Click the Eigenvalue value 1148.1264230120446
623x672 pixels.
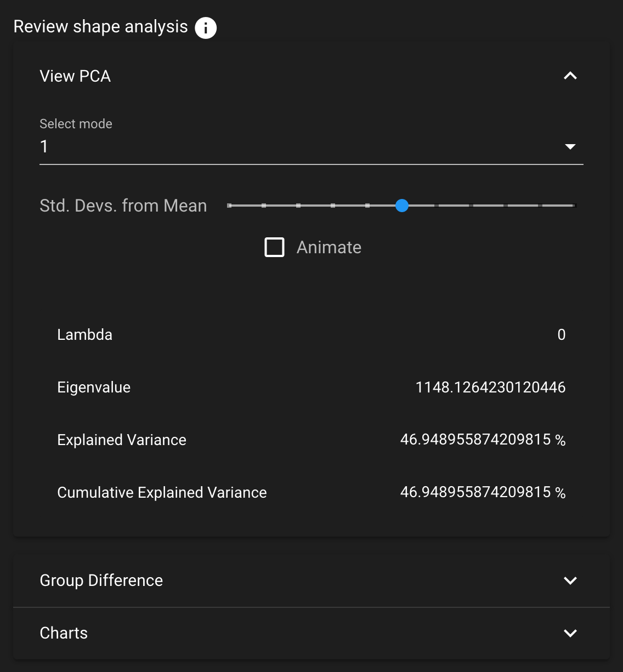pyautogui.click(x=490, y=388)
